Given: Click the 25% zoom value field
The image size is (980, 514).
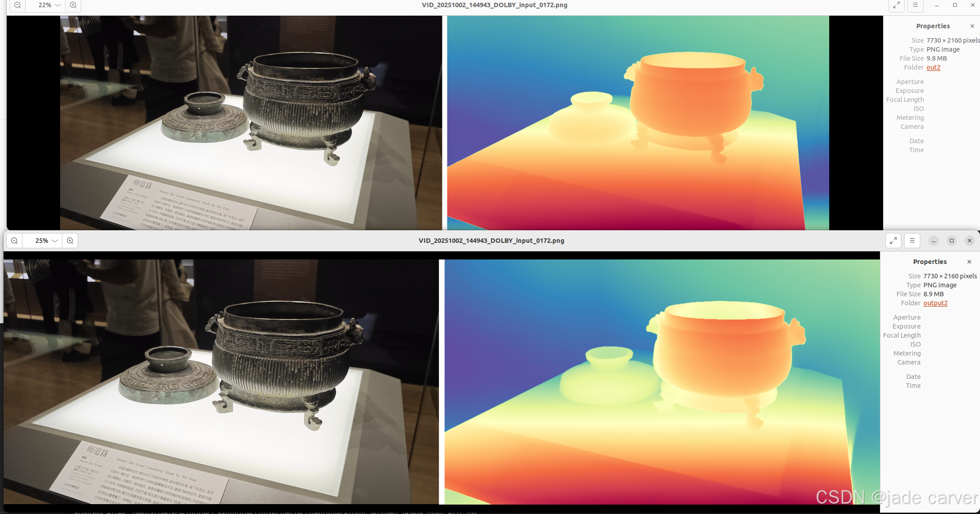Looking at the screenshot, I should pos(41,241).
